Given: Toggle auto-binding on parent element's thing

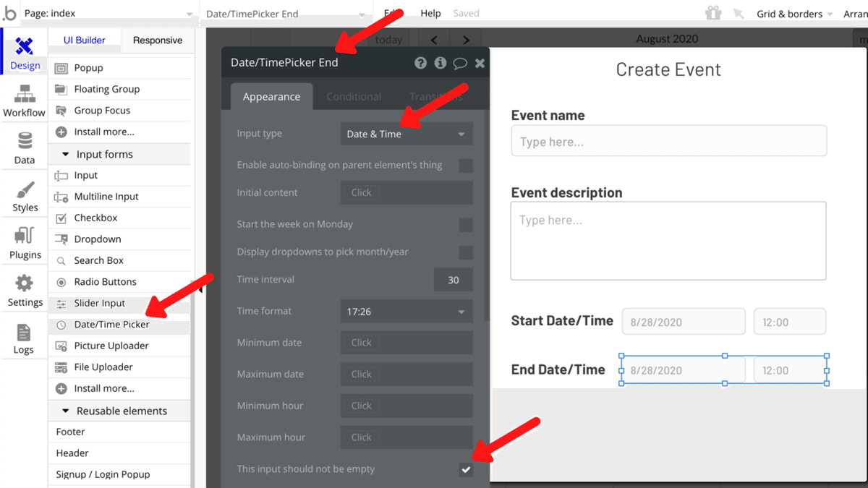Looking at the screenshot, I should [466, 166].
